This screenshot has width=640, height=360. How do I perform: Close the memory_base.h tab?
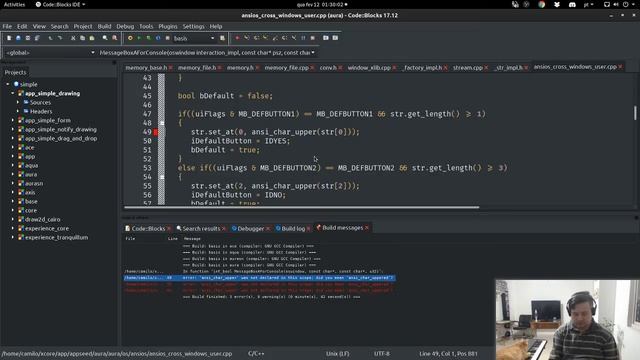(x=171, y=68)
